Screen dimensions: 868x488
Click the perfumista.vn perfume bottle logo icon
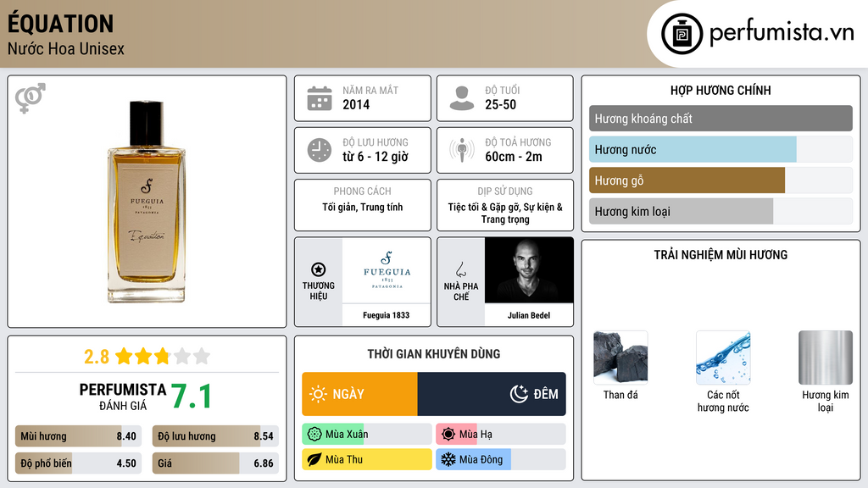(x=682, y=34)
